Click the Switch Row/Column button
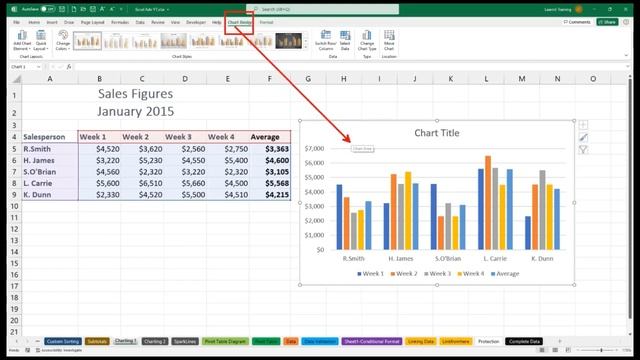The height and width of the screenshot is (360, 640). 326,40
